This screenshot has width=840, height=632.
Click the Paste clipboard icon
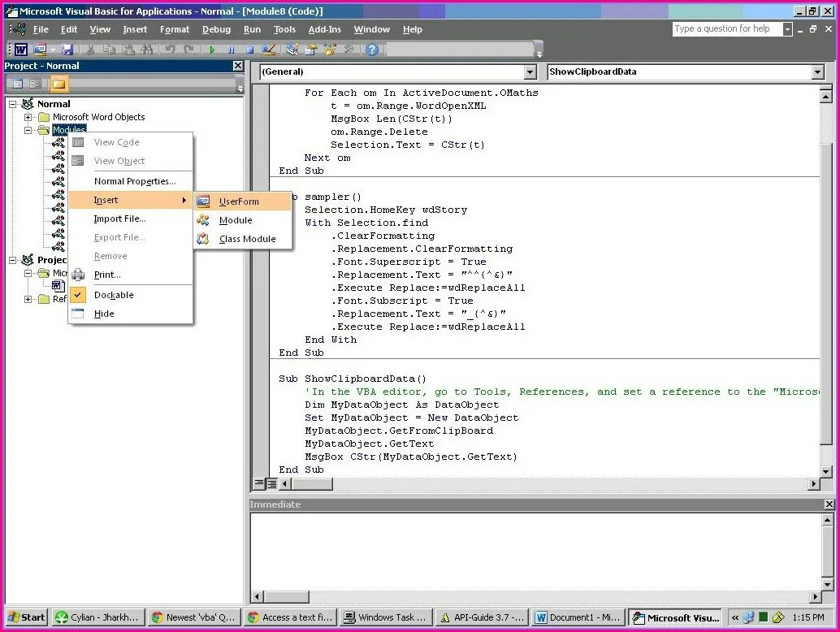click(x=128, y=50)
